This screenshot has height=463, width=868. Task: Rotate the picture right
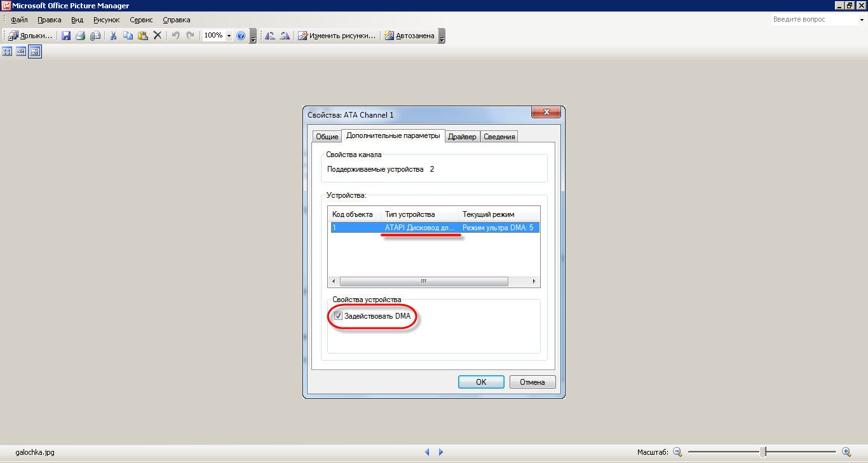[x=285, y=36]
